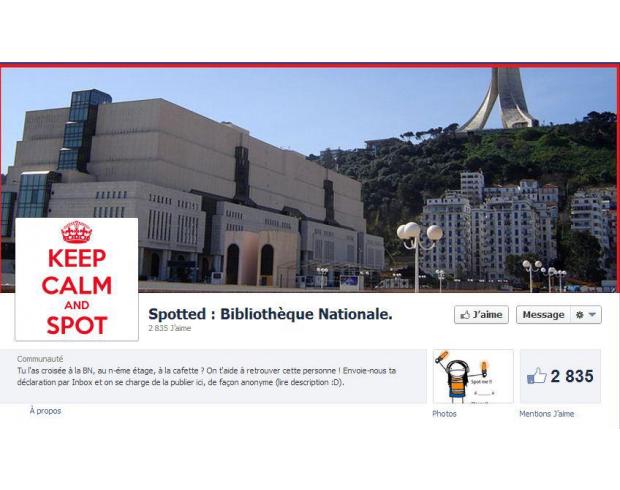This screenshot has width=620, height=490.
Task: Open the Keep Calm and Spot profile picture
Action: pyautogui.click(x=77, y=279)
